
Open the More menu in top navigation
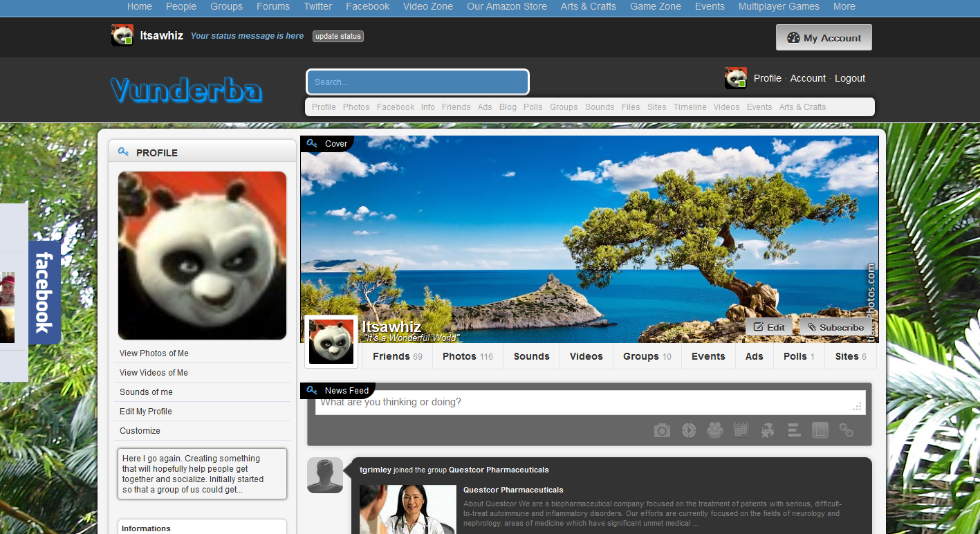coord(844,6)
